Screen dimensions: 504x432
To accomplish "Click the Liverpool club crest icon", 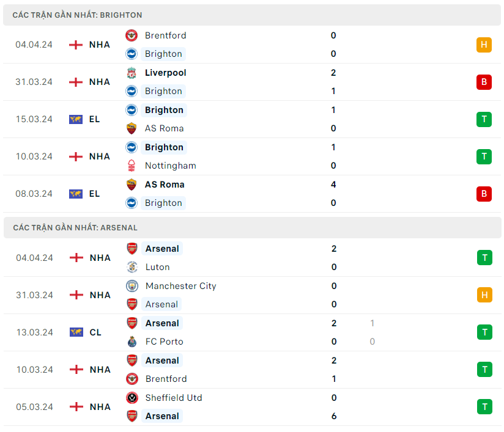I will (132, 73).
